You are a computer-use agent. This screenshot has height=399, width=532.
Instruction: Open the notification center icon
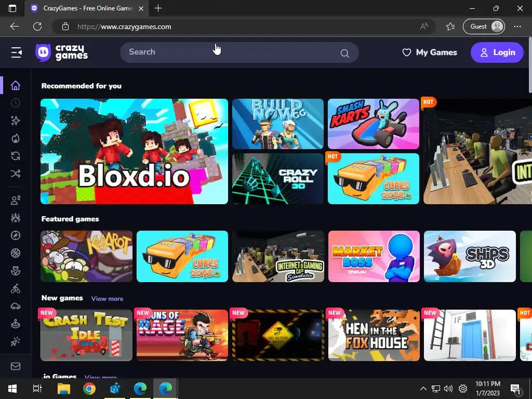coord(516,389)
